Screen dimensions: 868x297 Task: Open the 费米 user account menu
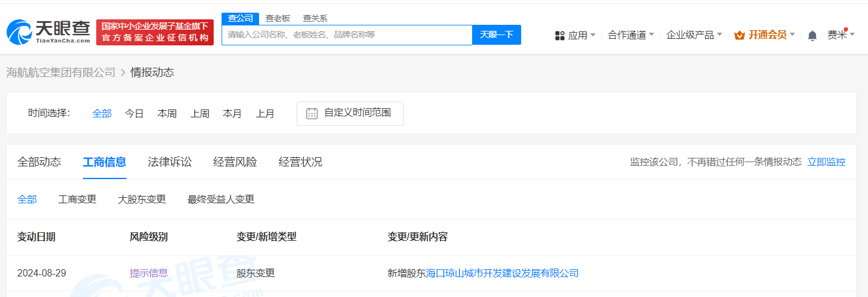click(841, 35)
